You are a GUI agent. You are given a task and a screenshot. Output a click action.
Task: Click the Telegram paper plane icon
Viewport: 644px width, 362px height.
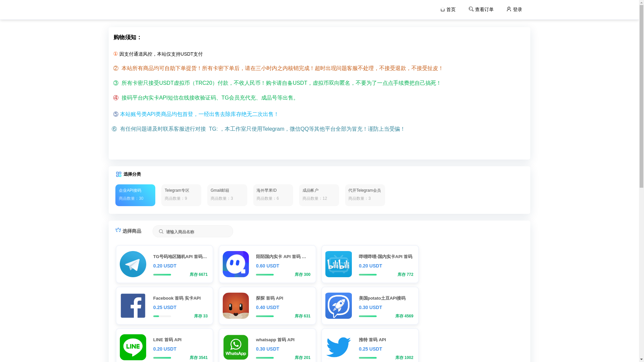(133, 264)
